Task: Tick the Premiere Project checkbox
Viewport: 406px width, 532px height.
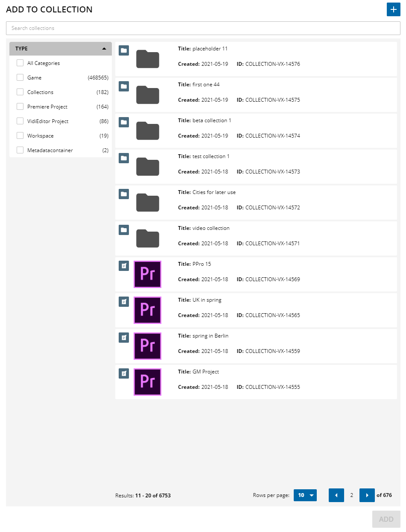Action: click(x=20, y=107)
